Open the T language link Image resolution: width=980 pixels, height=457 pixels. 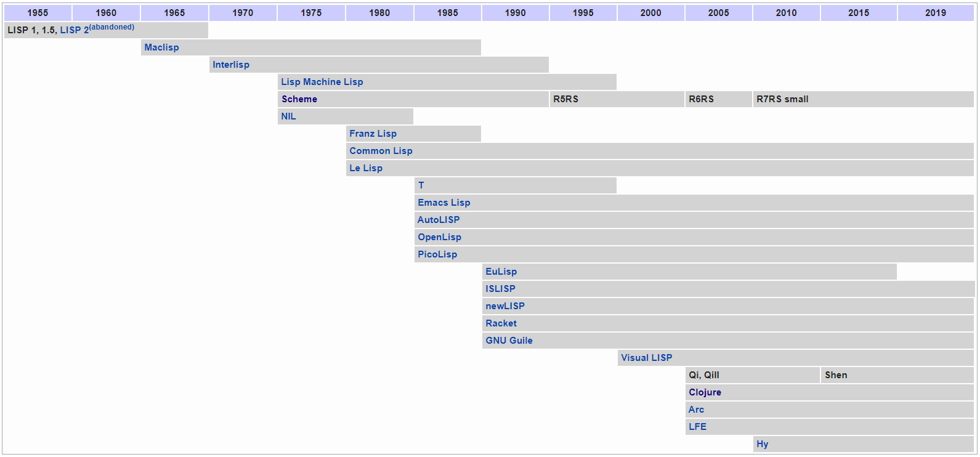421,185
